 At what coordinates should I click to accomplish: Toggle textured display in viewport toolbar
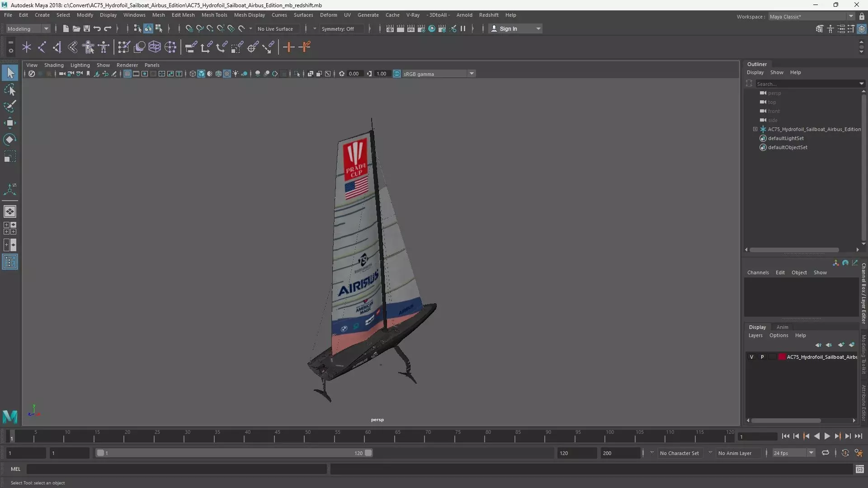(227, 74)
